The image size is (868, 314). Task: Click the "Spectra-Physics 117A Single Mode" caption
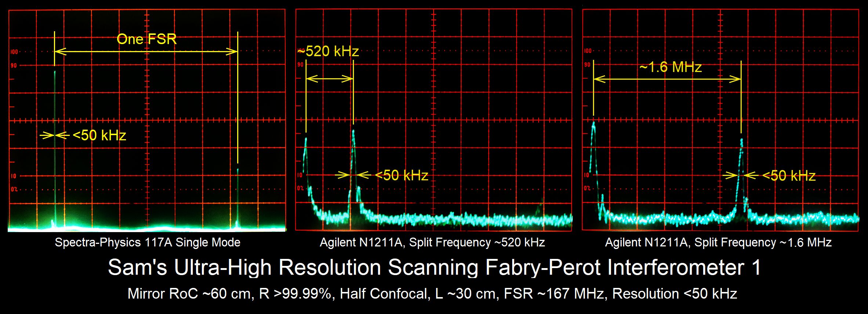coord(147,242)
